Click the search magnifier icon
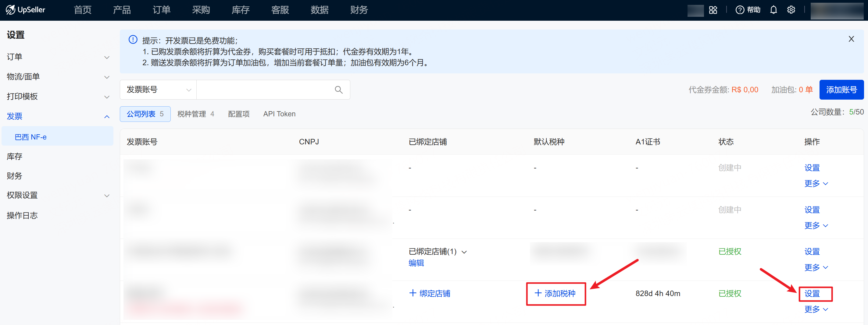868x325 pixels. click(x=338, y=90)
